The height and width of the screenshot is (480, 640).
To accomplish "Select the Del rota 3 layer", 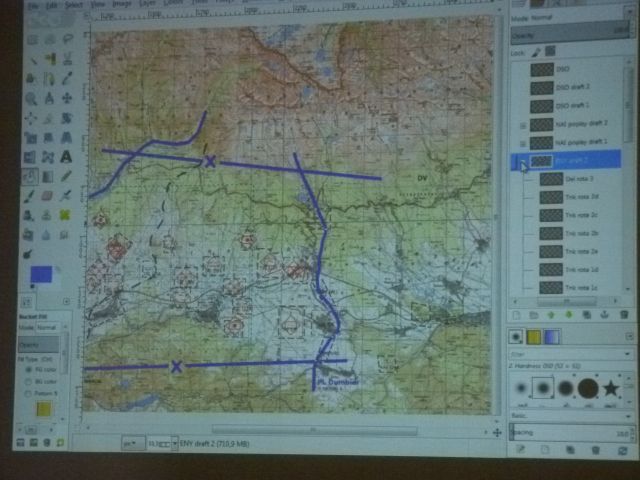I will pyautogui.click(x=580, y=179).
